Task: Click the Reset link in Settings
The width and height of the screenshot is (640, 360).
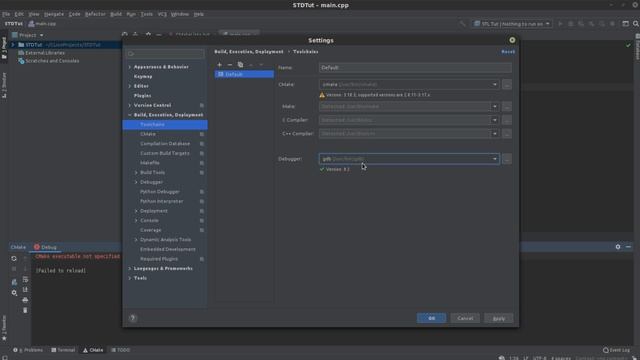Action: (x=508, y=52)
